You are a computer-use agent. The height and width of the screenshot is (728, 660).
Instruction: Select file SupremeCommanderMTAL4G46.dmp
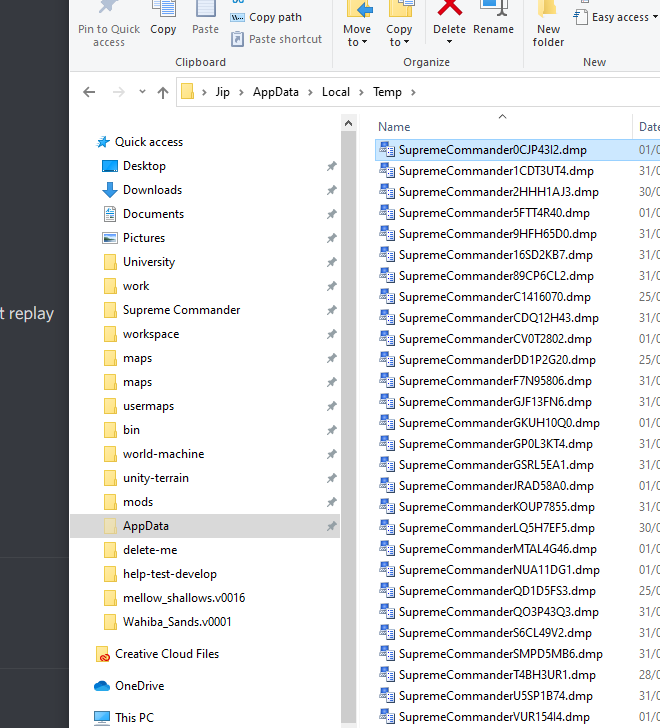(x=498, y=549)
